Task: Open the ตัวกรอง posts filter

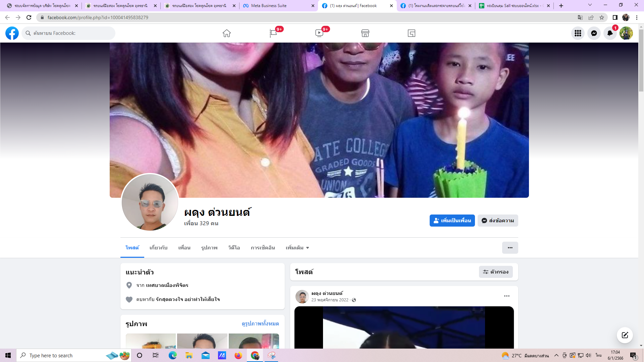Action: 496,272
